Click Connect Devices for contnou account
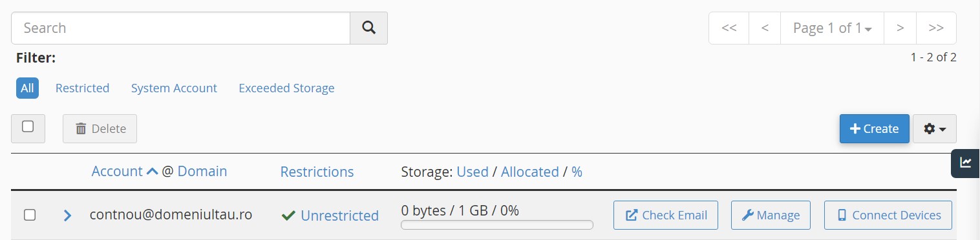 pyautogui.click(x=888, y=215)
